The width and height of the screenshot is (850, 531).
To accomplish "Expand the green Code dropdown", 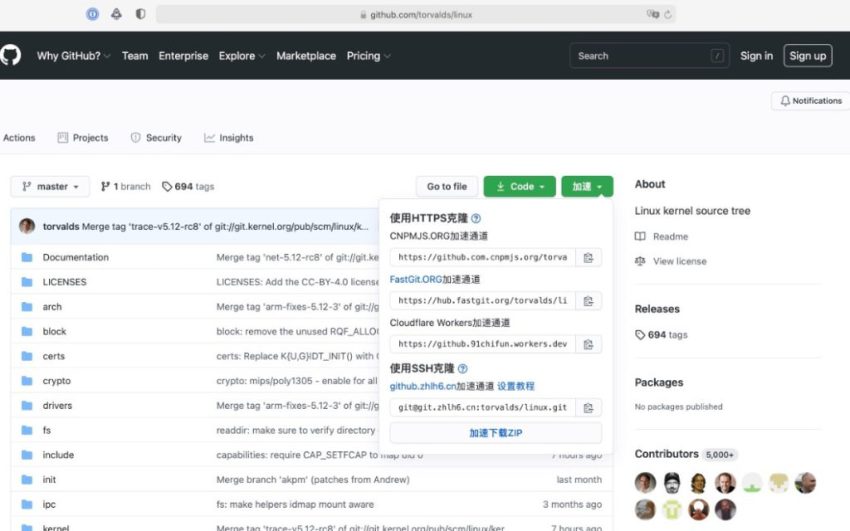I will [x=519, y=186].
